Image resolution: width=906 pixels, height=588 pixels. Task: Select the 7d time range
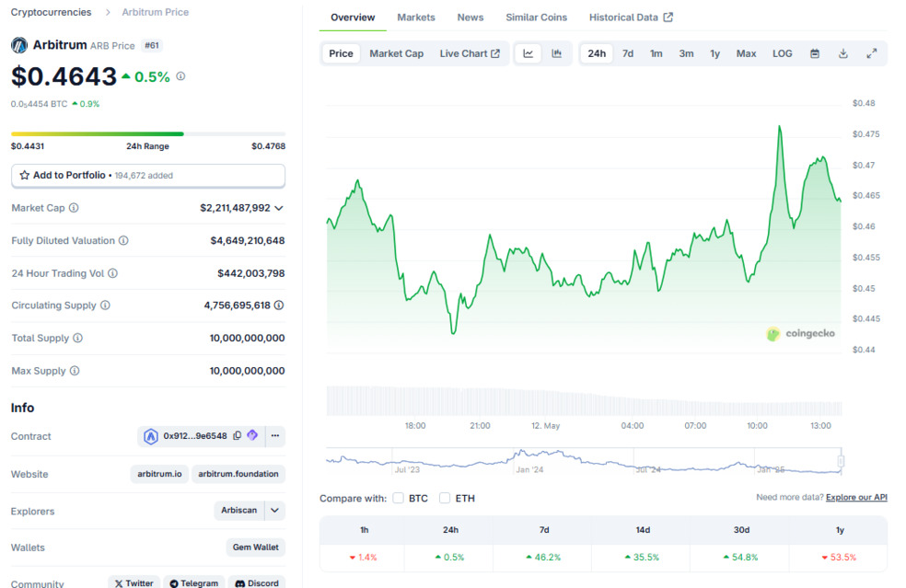coord(627,53)
